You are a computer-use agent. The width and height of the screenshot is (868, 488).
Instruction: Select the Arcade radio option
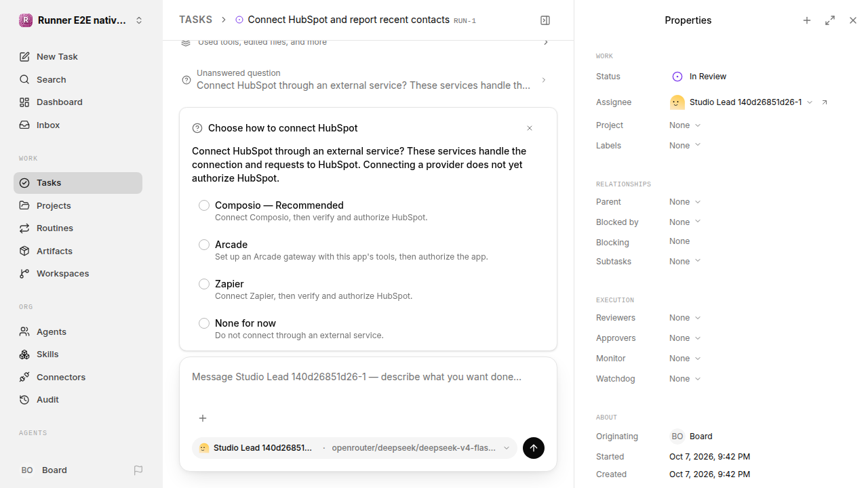pos(204,245)
